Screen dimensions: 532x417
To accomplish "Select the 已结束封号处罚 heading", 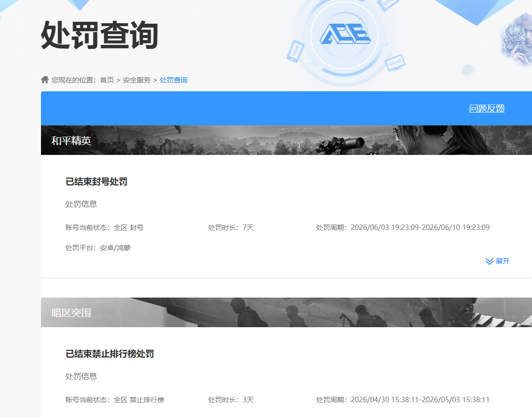I will click(96, 182).
